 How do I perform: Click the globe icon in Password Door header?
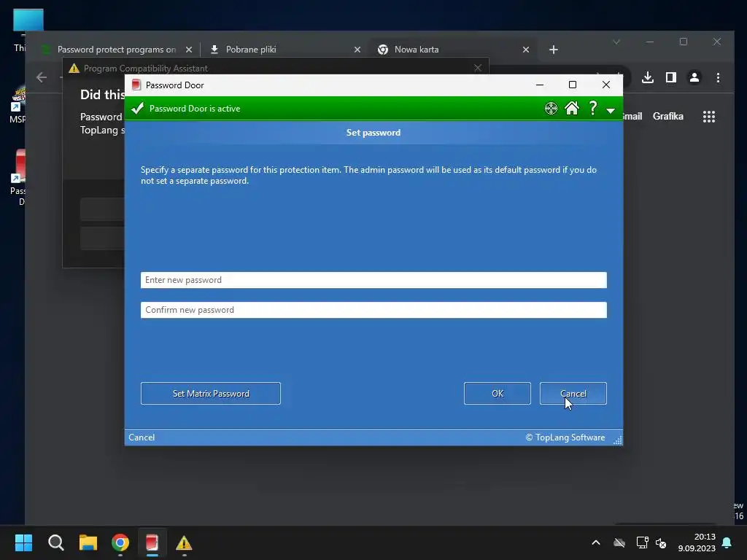pyautogui.click(x=551, y=109)
